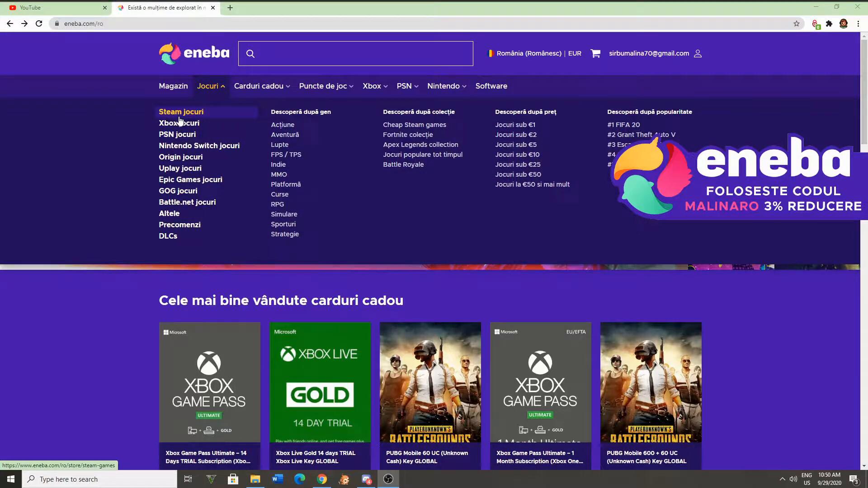This screenshot has width=868, height=488.
Task: Open File Explorer from the taskbar
Action: tap(255, 479)
